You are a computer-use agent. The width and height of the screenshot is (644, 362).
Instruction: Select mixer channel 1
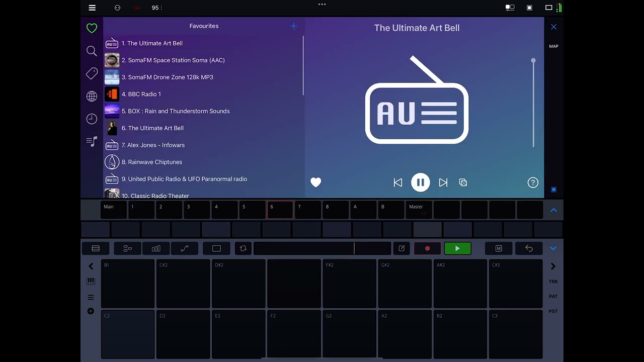pyautogui.click(x=141, y=210)
